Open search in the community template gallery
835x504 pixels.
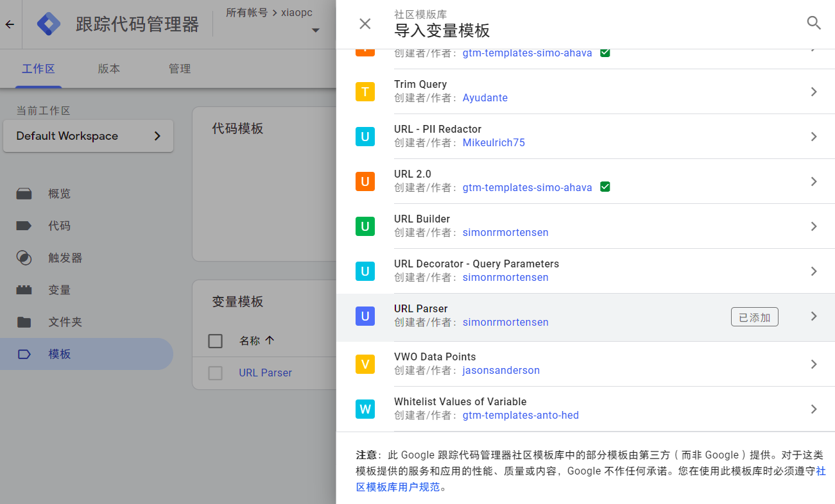point(814,23)
